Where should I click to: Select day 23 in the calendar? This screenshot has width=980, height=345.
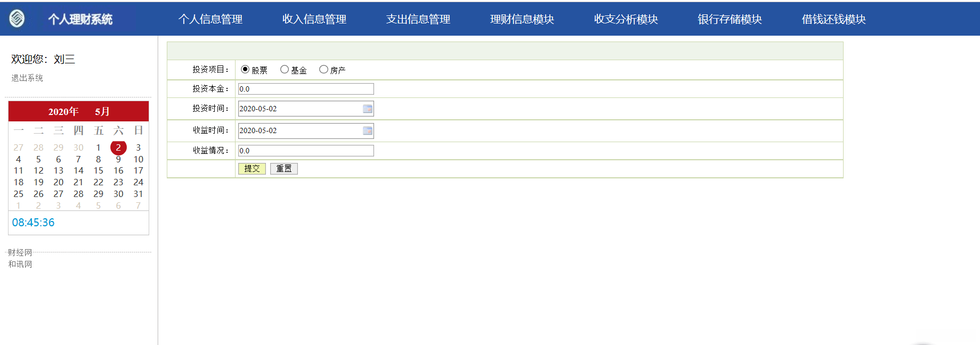pos(118,182)
